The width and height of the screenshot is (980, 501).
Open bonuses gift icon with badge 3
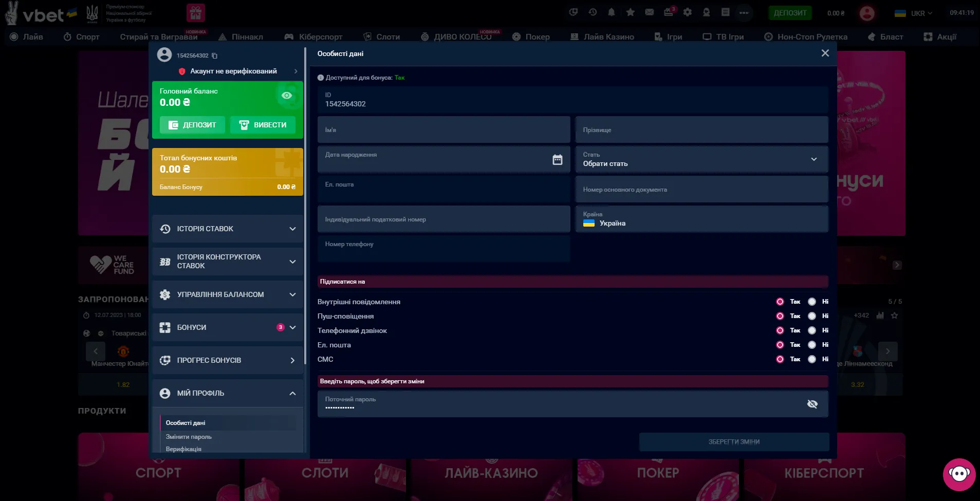coord(669,12)
